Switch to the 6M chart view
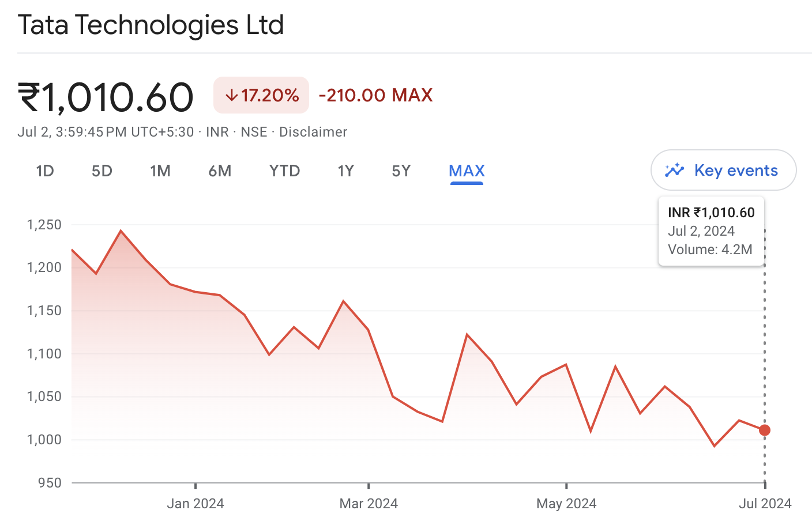 pyautogui.click(x=220, y=171)
